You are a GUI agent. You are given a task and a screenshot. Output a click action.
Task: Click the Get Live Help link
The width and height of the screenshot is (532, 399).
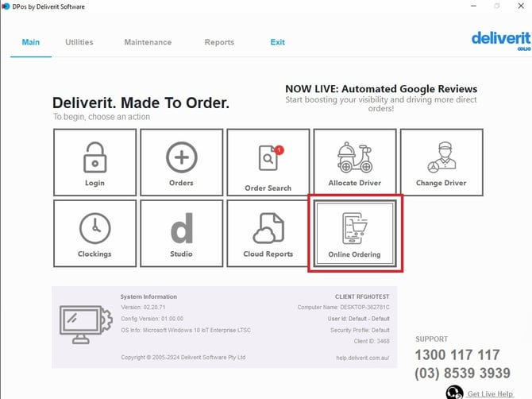(x=490, y=394)
